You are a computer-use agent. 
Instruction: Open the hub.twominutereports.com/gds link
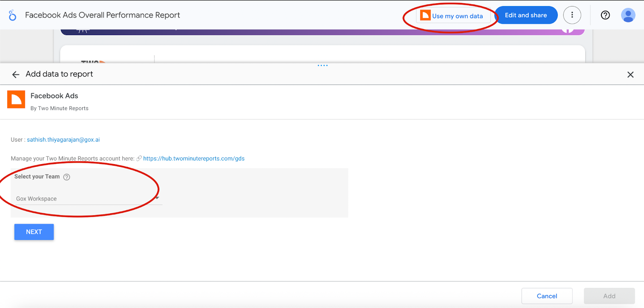point(194,158)
